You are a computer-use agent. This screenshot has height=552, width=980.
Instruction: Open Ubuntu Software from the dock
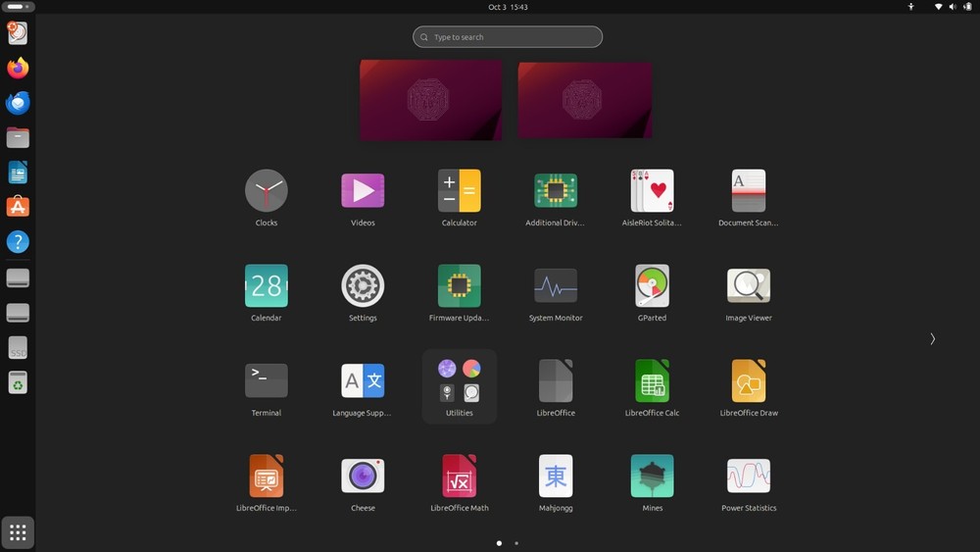click(18, 207)
